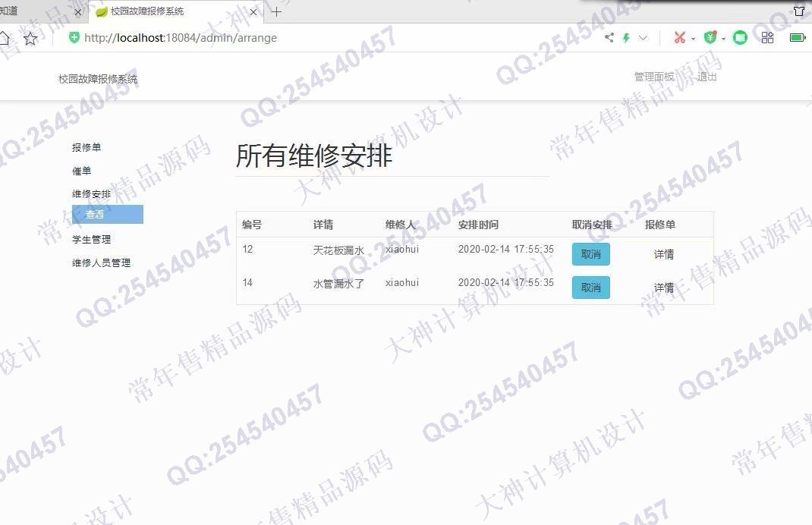The height and width of the screenshot is (525, 812).
Task: Open 详情 link in row 12
Action: [x=664, y=254]
